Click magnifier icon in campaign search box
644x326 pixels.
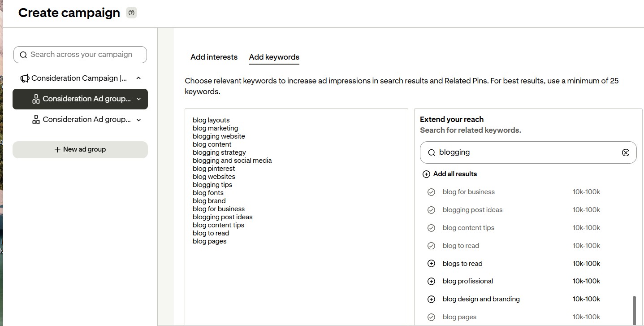[24, 55]
